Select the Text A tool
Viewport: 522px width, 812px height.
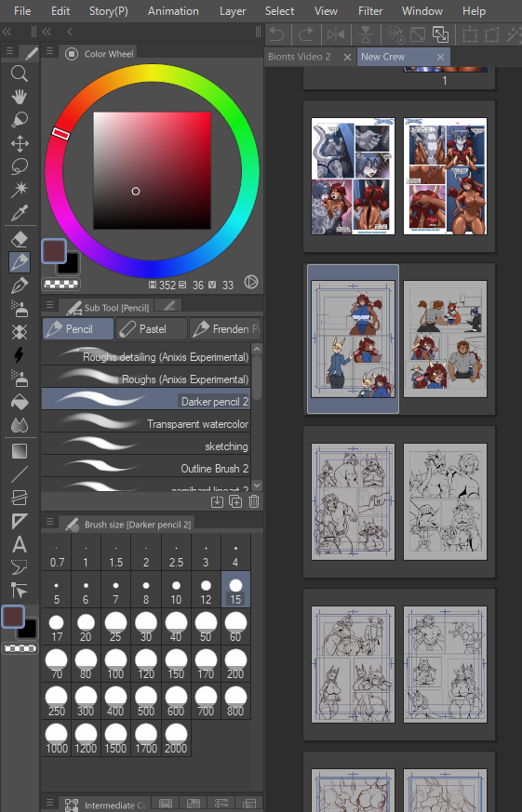[20, 544]
